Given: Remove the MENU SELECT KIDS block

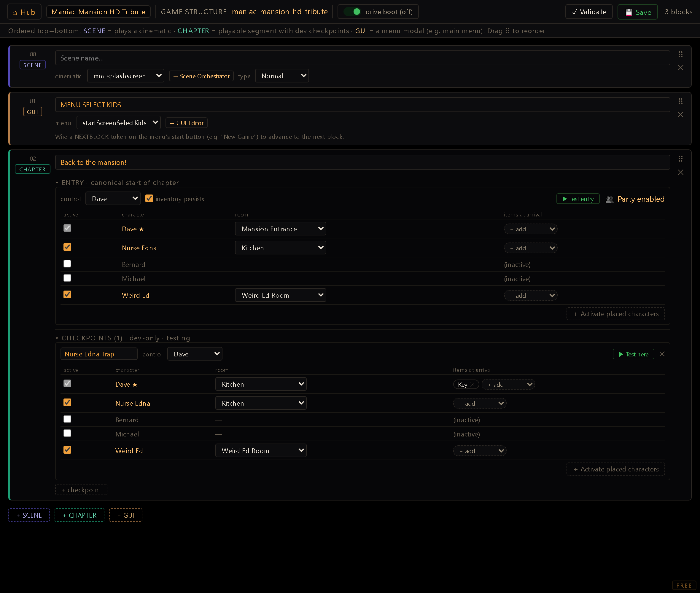Looking at the screenshot, I should (680, 115).
